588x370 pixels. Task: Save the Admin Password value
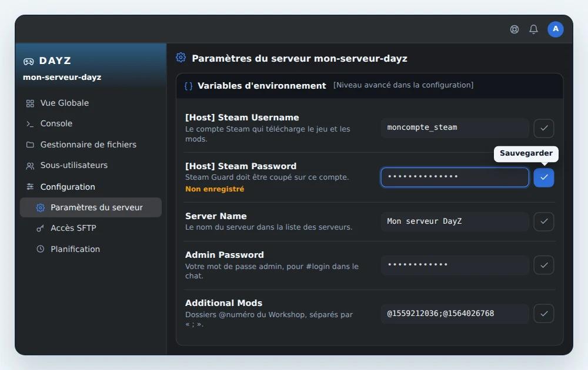(544, 265)
